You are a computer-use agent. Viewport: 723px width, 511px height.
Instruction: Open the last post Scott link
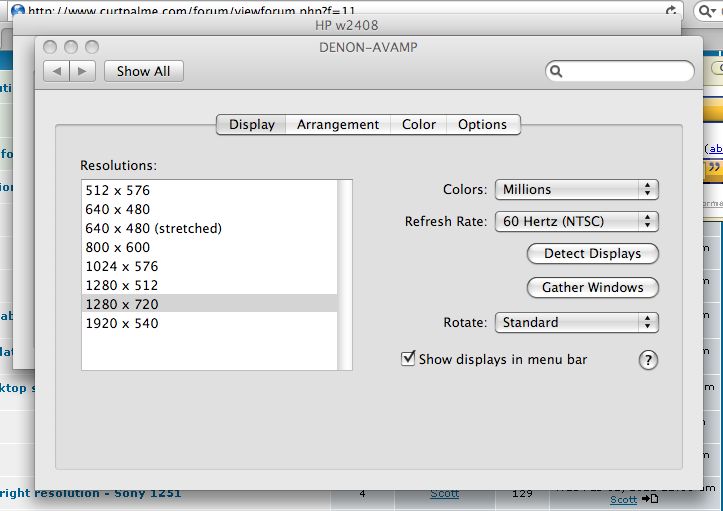coord(623,499)
